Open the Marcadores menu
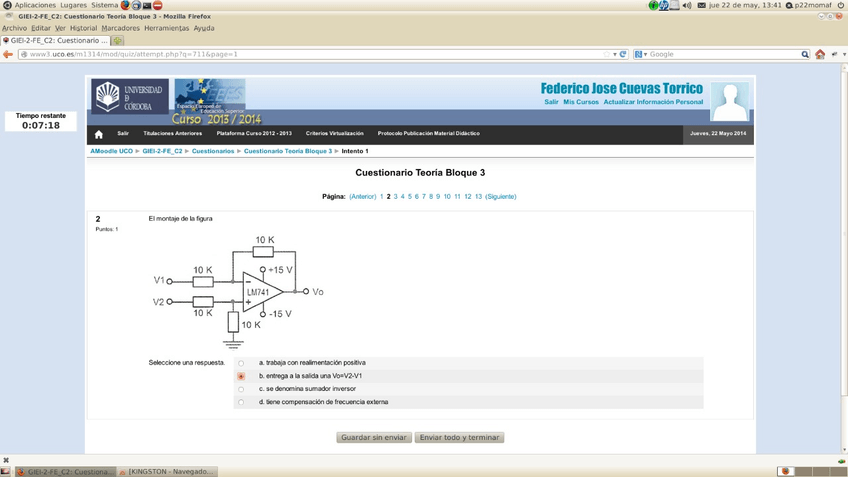The image size is (848, 477). pos(120,28)
